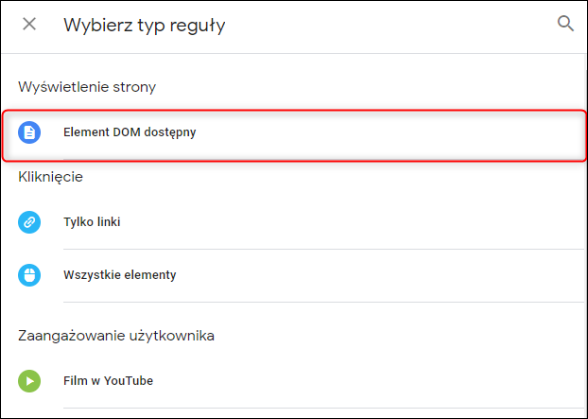Click header space between title and search icon
Screen dimensions: 588x419
click(x=390, y=25)
